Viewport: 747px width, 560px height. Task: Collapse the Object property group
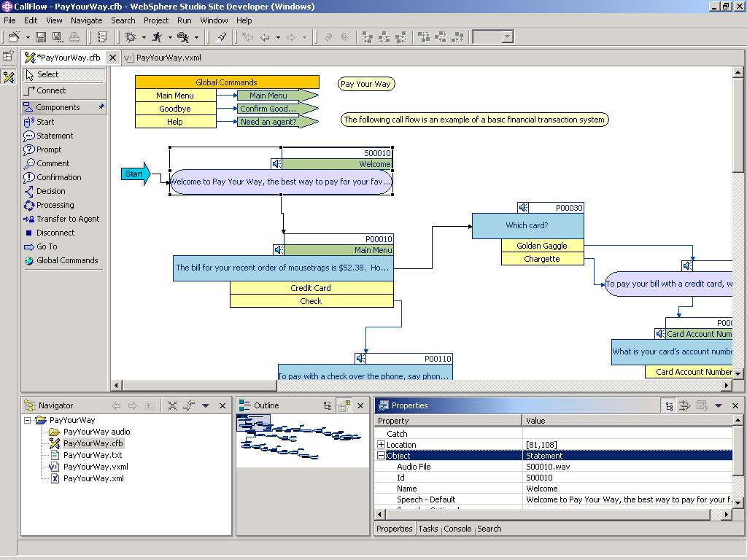tap(381, 456)
